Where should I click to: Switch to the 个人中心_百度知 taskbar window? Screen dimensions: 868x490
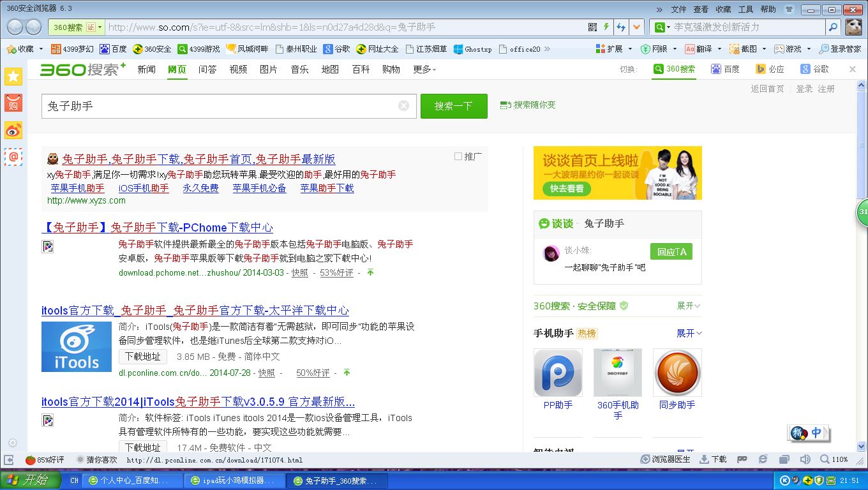click(x=134, y=480)
